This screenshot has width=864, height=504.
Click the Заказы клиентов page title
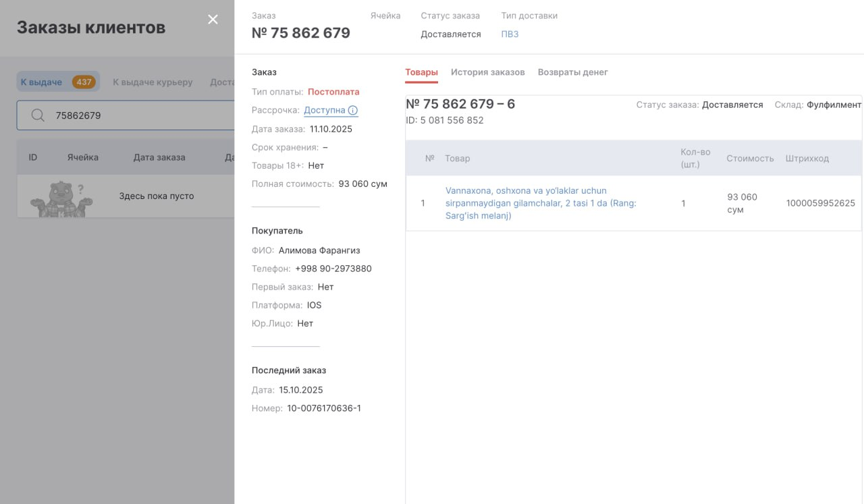coord(91,28)
